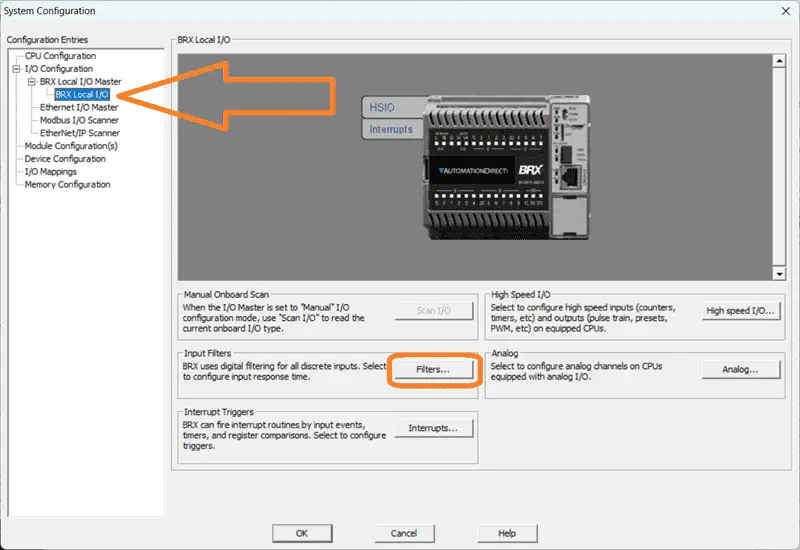Screen dimensions: 800x550
Task: Close the System Configuration dialog
Action: 786,11
